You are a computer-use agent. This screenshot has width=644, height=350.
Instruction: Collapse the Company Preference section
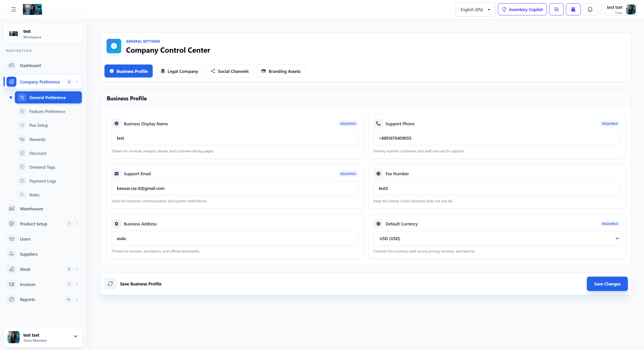[x=77, y=82]
